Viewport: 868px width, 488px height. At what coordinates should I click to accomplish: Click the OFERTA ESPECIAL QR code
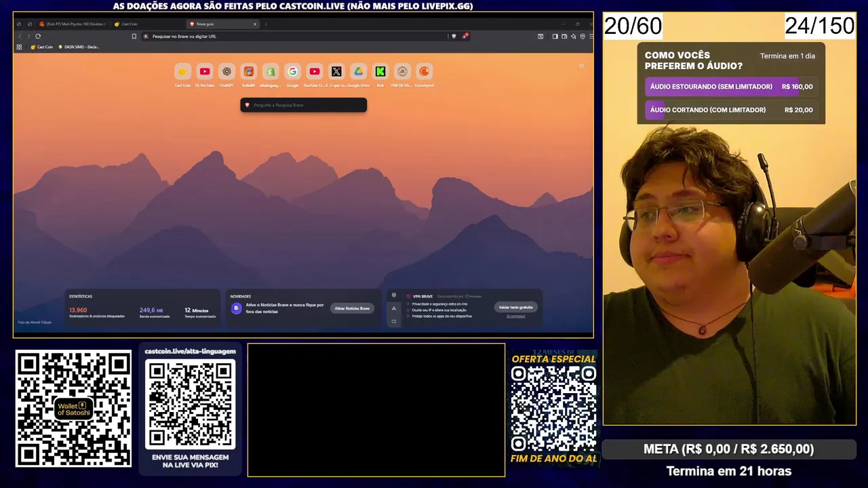coord(553,409)
